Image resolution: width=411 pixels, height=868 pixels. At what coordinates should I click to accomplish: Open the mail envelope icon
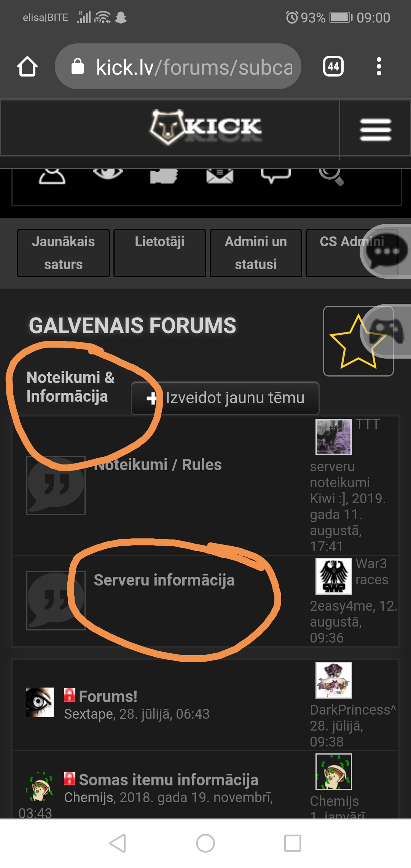click(x=220, y=176)
